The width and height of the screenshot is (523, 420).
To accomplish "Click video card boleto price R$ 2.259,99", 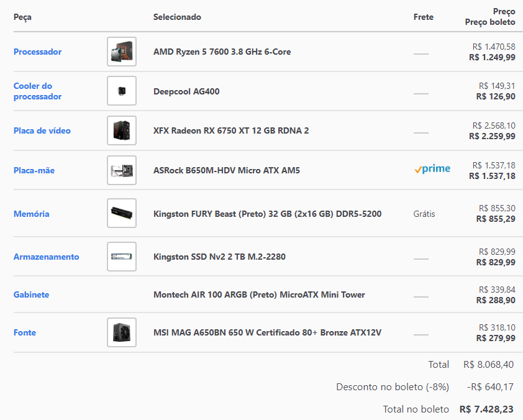I will click(492, 137).
